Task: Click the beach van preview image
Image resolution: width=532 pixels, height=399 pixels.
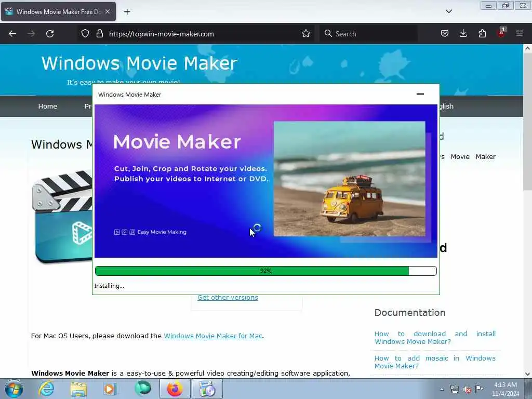Action: 350,179
